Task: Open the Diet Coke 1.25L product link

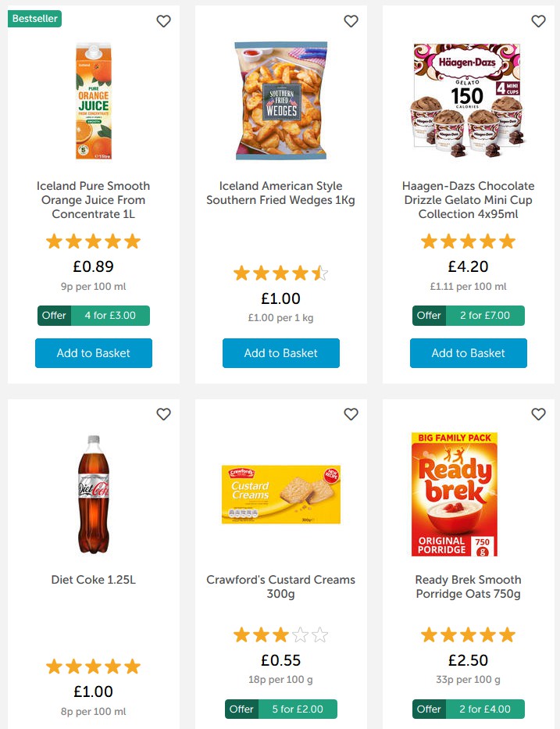Action: click(93, 580)
